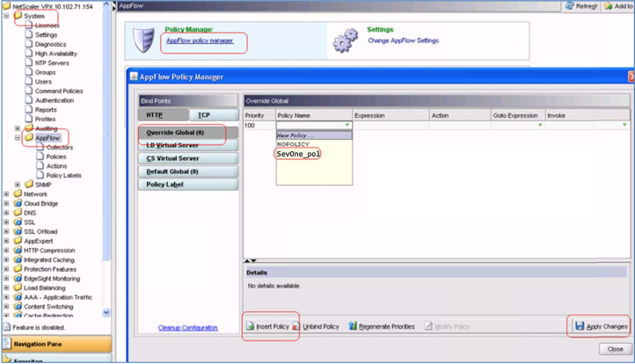Expand the Cloud Bridge tree node
Screen dimensions: 635x364
tap(6, 203)
